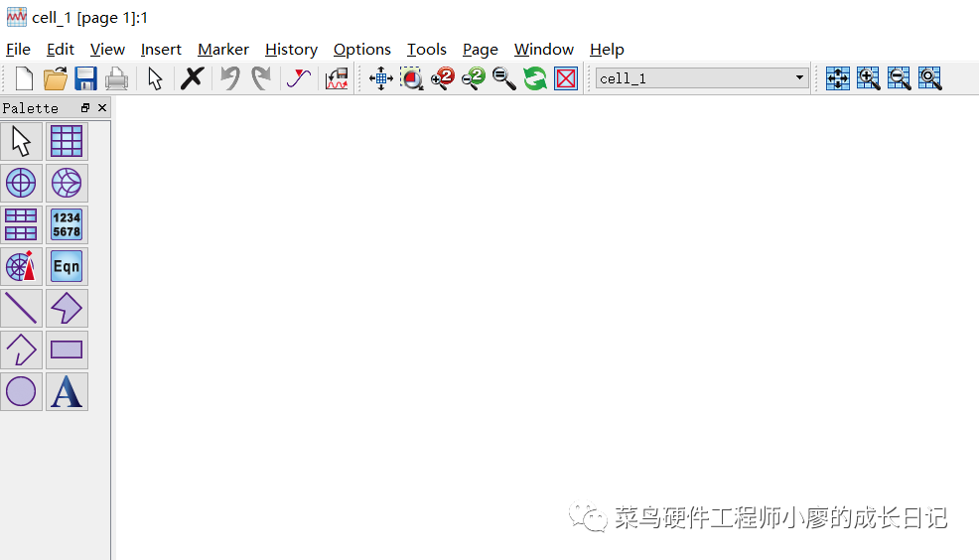This screenshot has width=979, height=560.
Task: Select the Palette pointer arrow tool
Action: pyautogui.click(x=21, y=141)
